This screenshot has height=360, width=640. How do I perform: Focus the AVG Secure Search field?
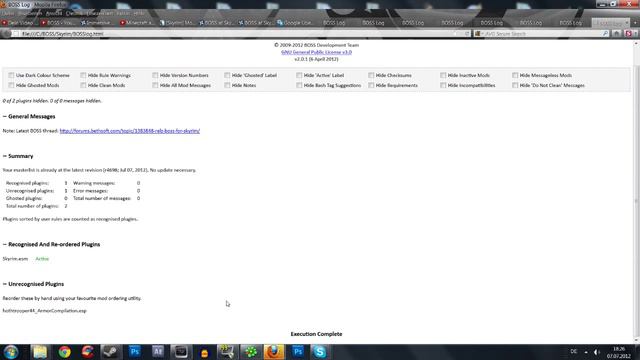point(542,33)
